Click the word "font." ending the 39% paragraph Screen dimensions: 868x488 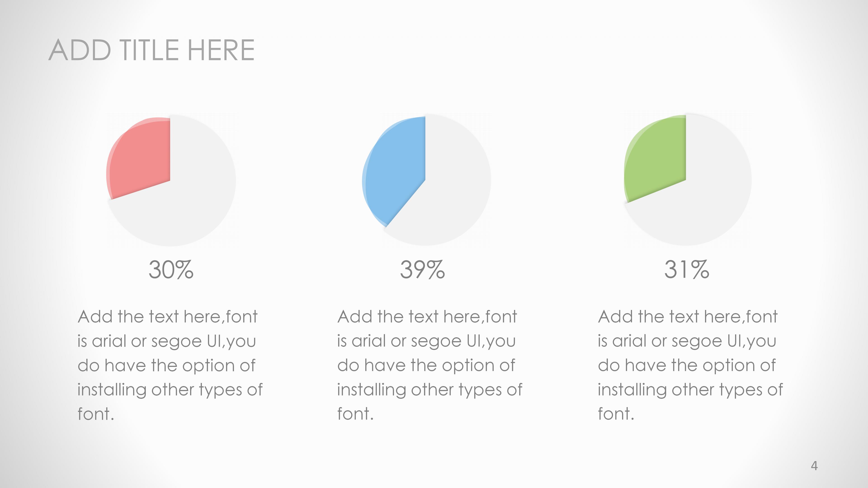pos(356,414)
